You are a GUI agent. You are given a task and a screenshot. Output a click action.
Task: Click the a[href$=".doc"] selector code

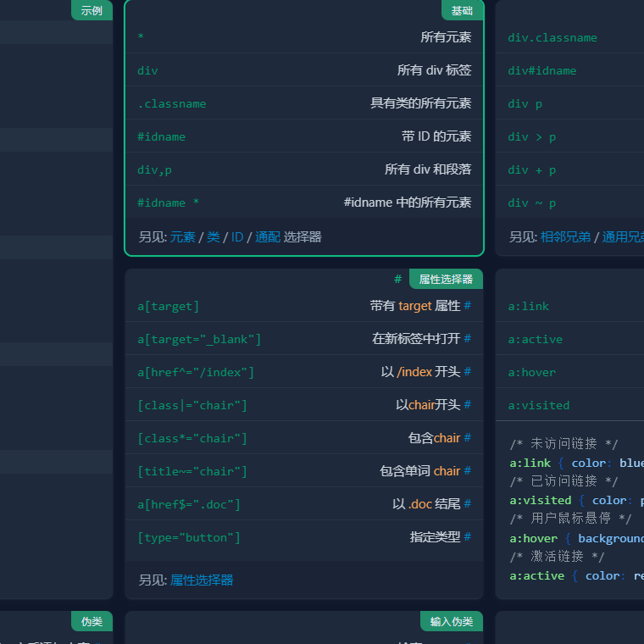pos(188,505)
